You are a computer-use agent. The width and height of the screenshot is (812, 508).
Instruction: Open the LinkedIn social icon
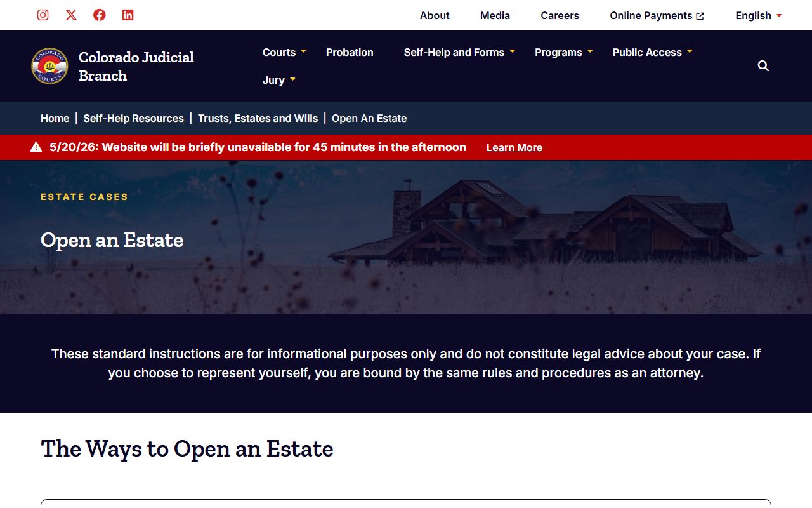pyautogui.click(x=128, y=15)
